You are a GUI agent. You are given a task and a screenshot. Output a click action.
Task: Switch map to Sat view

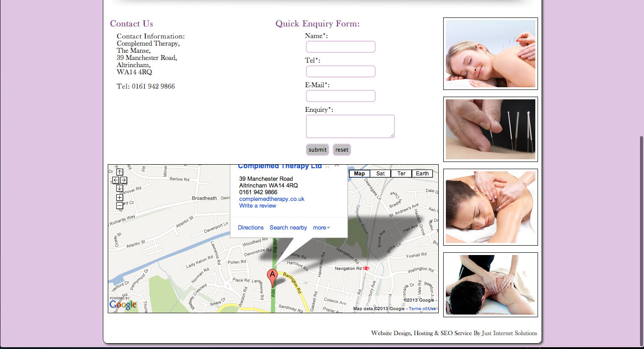pos(380,174)
